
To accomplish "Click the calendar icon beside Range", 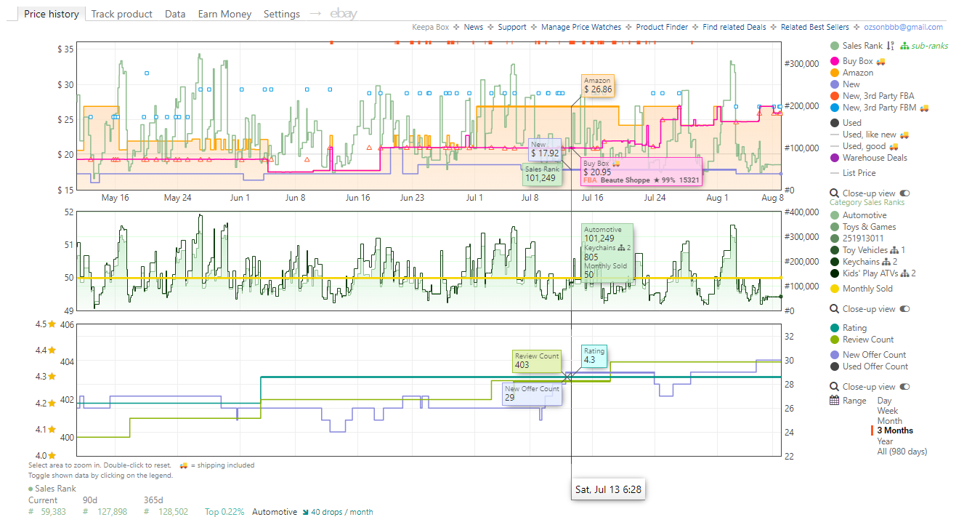I will [835, 401].
